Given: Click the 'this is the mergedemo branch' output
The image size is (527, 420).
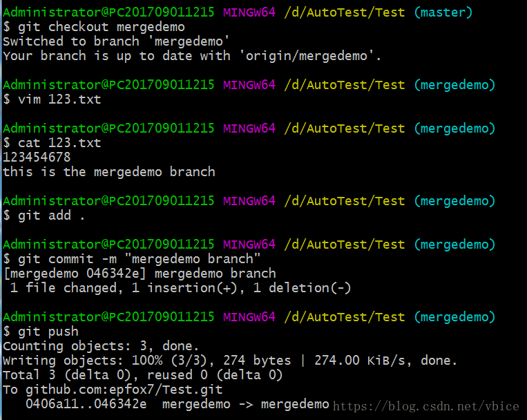Looking at the screenshot, I should [109, 172].
